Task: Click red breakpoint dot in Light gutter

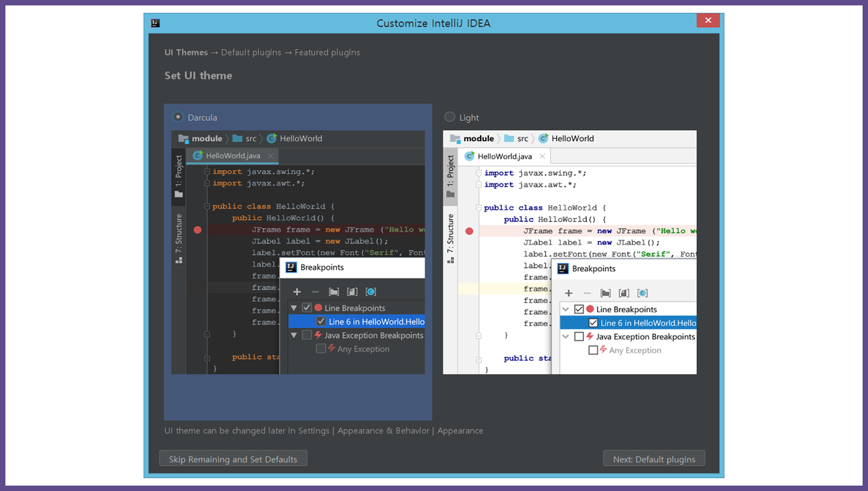Action: point(469,231)
